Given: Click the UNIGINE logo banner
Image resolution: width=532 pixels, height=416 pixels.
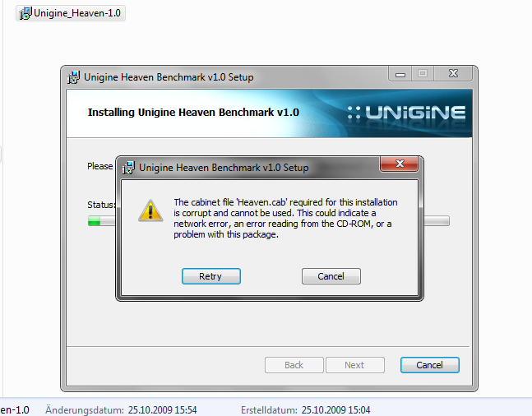Looking at the screenshot, I should (406, 113).
